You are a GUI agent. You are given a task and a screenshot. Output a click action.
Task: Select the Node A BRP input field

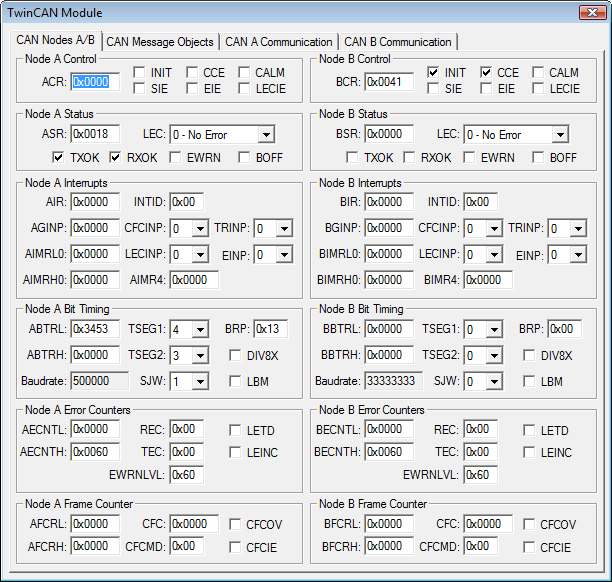tap(272, 329)
